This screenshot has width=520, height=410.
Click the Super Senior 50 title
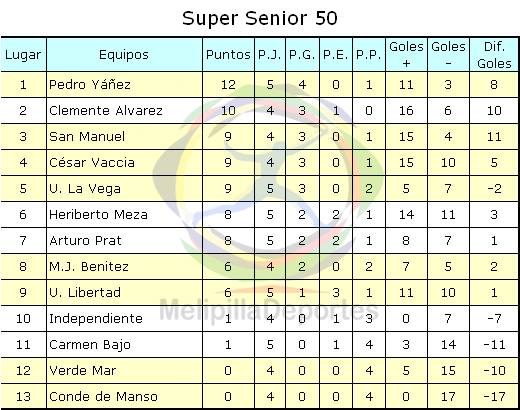click(x=260, y=18)
